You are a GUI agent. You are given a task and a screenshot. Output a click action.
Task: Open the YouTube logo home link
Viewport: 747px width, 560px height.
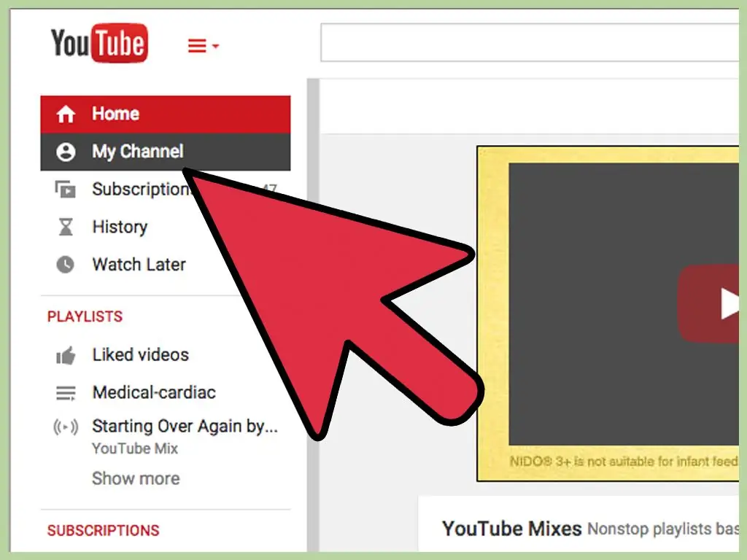(x=99, y=43)
